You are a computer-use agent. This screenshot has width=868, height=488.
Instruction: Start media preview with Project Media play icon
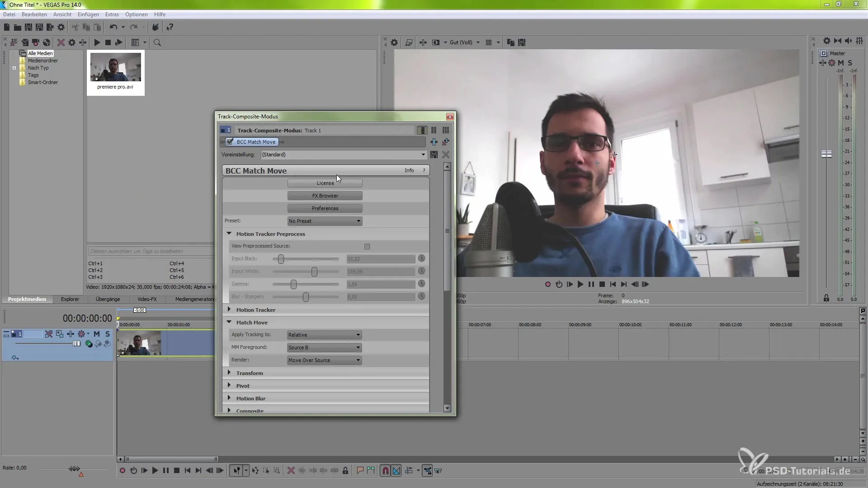(x=97, y=42)
